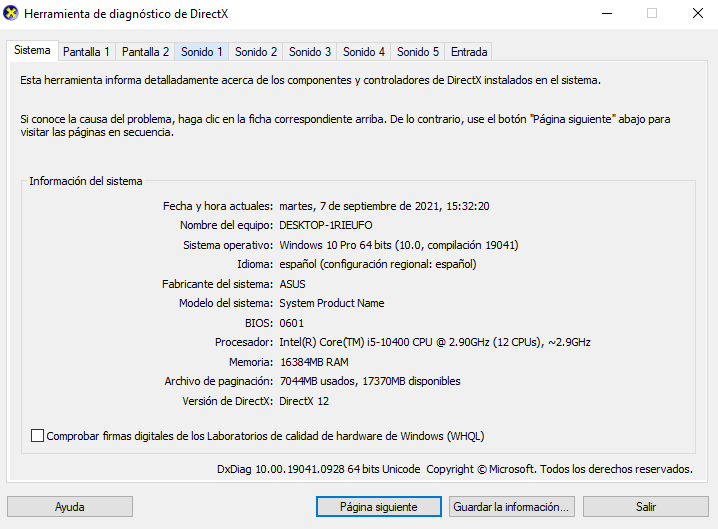This screenshot has width=718, height=529.
Task: Close the DirectX diagnostic window
Action: coord(697,13)
